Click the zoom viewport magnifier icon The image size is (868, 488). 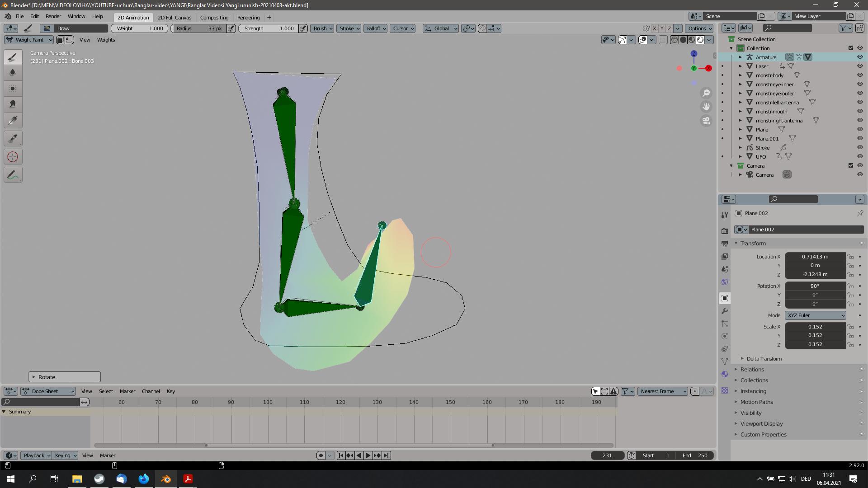point(706,93)
